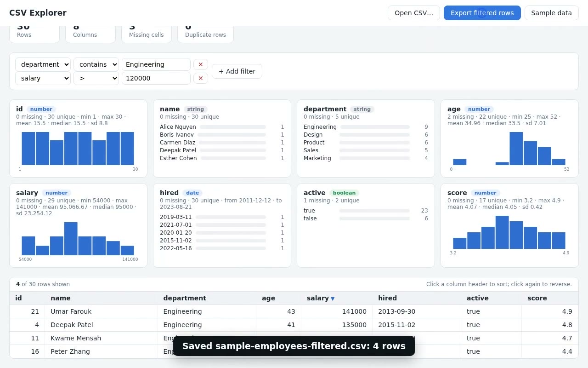Click the tallest bar in score histogram
The height and width of the screenshot is (368, 588).
502,232
